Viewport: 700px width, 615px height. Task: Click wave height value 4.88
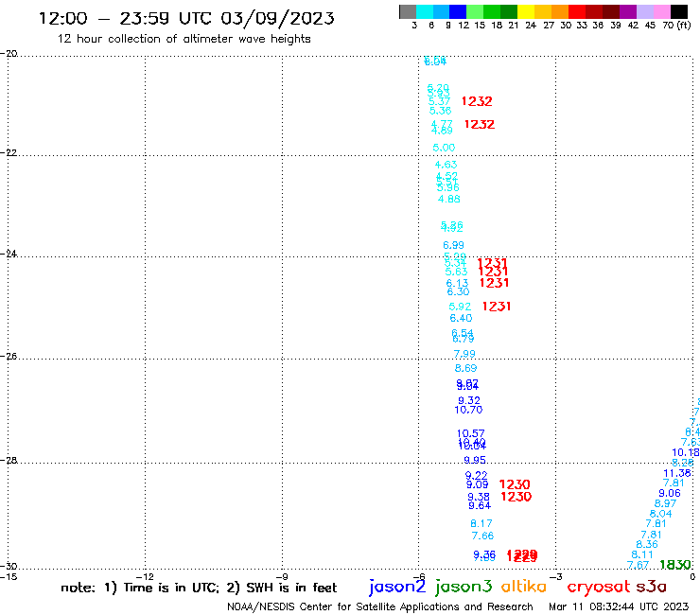click(448, 200)
